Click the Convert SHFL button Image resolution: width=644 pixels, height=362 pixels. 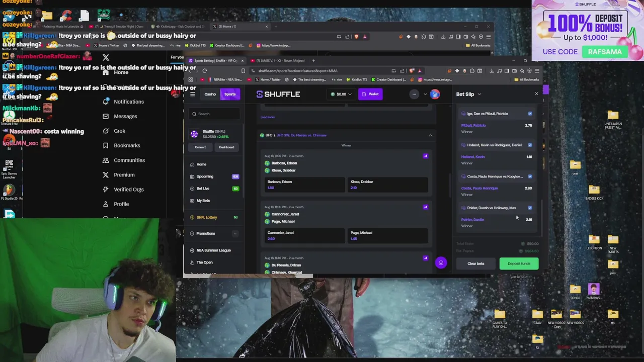(x=200, y=147)
